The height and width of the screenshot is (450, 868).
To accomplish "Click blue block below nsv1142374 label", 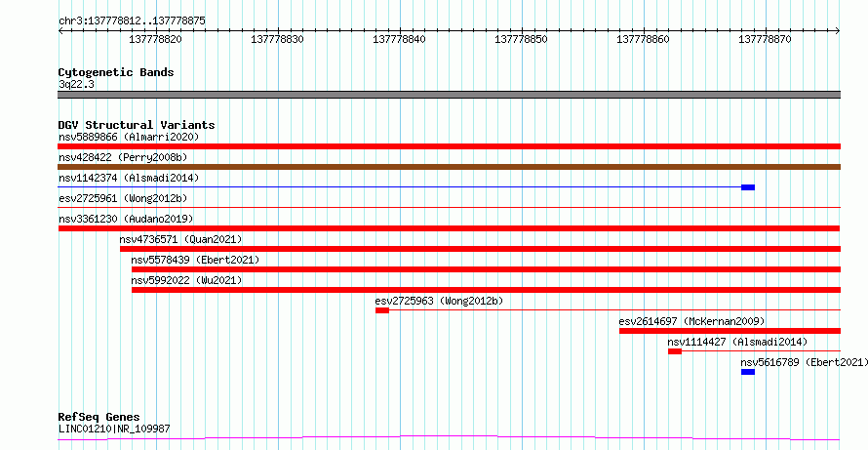I will coord(748,187).
